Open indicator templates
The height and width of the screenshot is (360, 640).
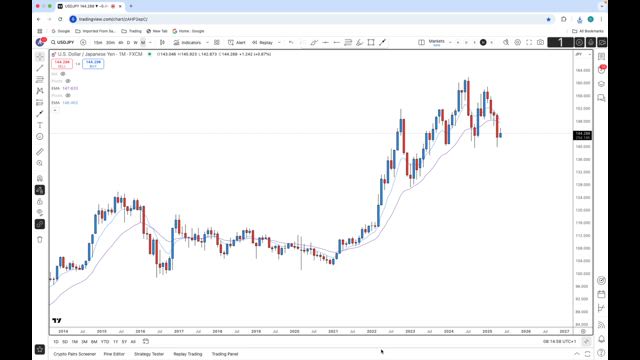click(217, 42)
